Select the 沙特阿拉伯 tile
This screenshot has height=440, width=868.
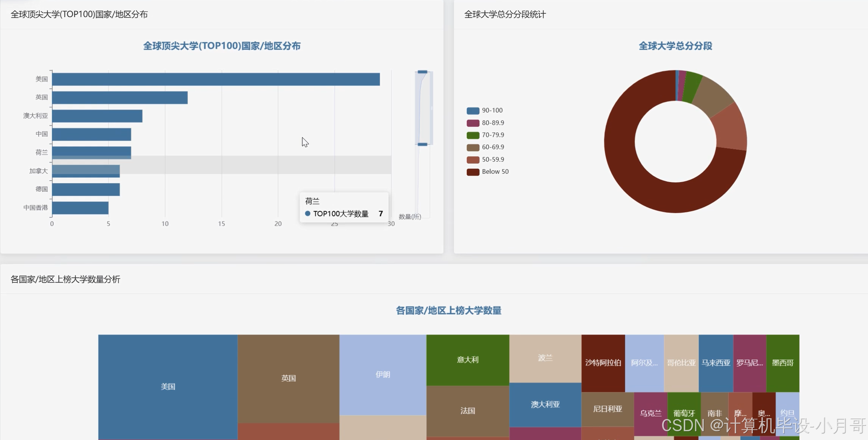pyautogui.click(x=603, y=362)
